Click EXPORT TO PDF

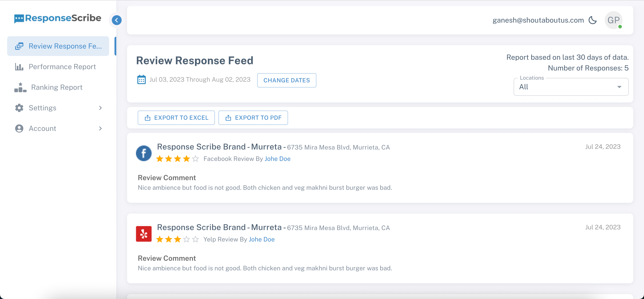click(253, 117)
